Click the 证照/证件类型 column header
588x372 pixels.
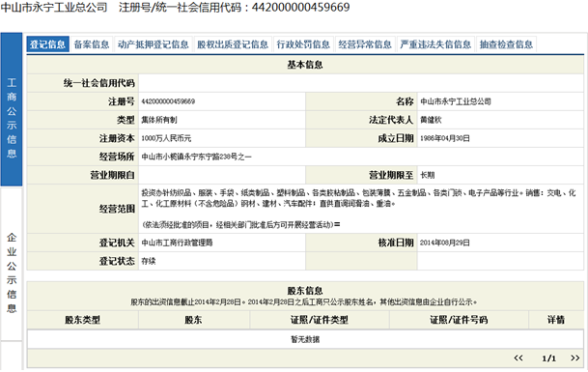(320, 320)
